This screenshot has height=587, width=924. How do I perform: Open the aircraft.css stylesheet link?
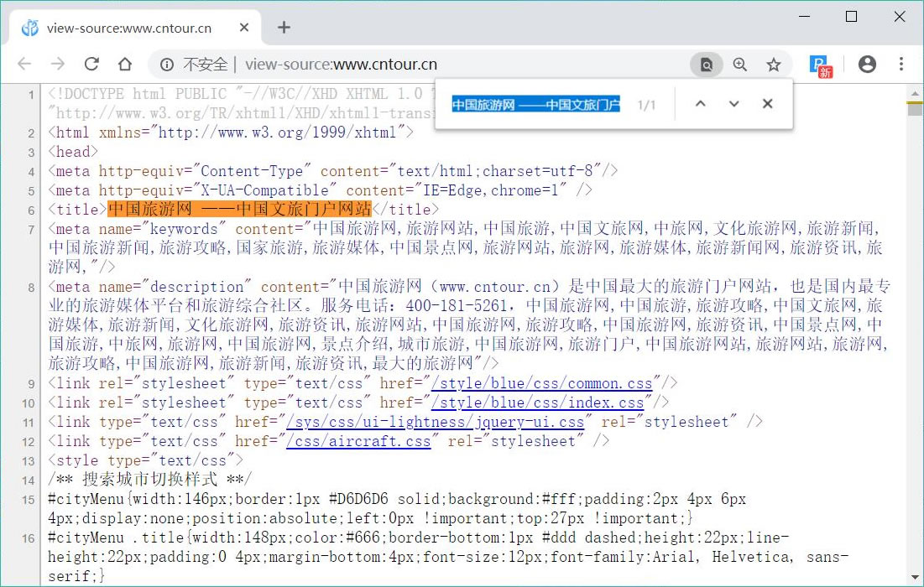pos(358,442)
